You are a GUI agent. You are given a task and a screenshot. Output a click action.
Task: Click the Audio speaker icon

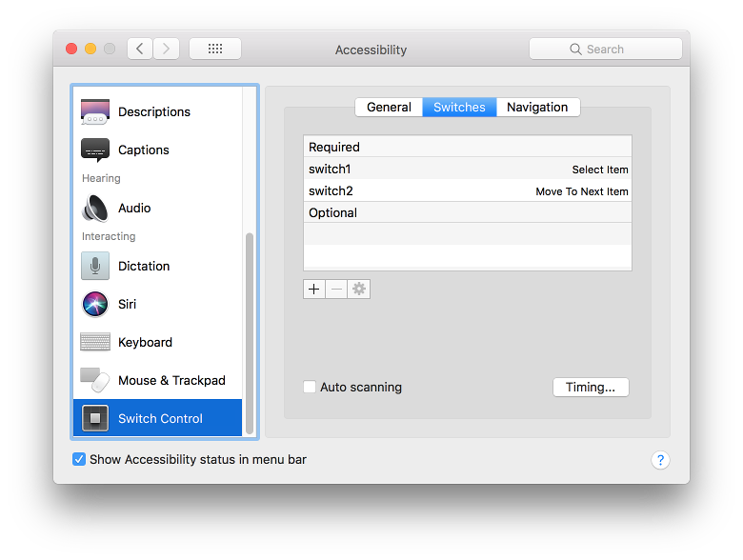pyautogui.click(x=95, y=208)
